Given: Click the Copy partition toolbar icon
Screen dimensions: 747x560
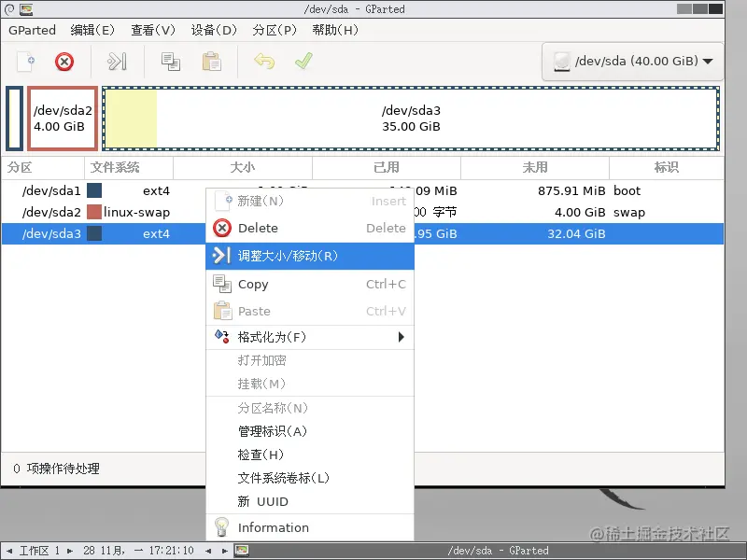Looking at the screenshot, I should 171,62.
